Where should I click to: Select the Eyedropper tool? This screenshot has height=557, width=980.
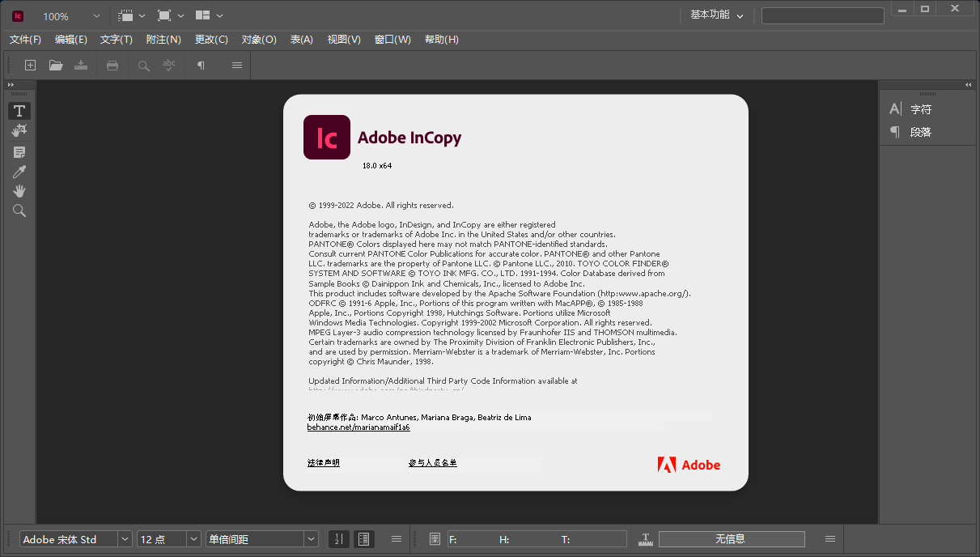coord(19,172)
